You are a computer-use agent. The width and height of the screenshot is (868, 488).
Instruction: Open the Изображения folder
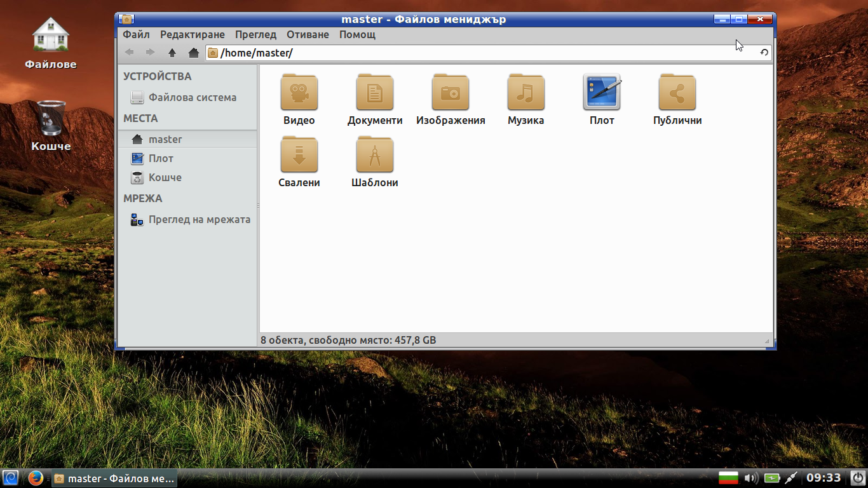pos(451,100)
